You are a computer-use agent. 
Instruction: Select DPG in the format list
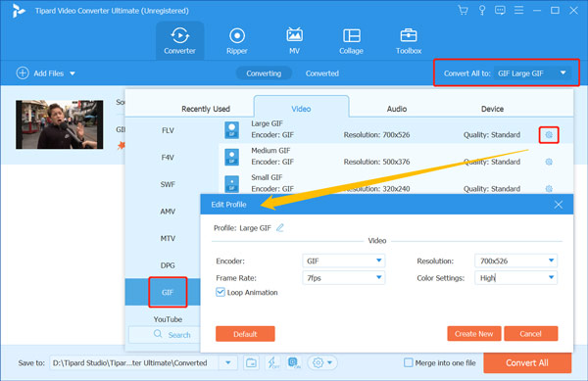(x=168, y=265)
